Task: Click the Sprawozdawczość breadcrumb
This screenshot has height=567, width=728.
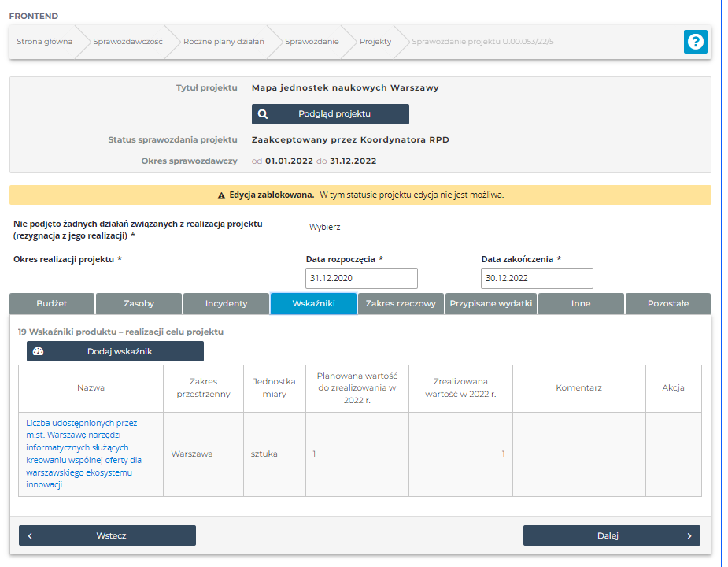Action: click(x=127, y=42)
